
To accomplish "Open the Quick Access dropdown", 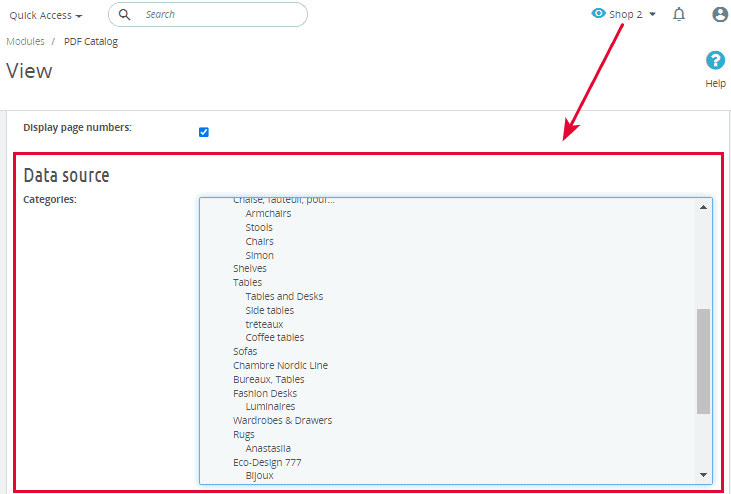I will [x=46, y=15].
